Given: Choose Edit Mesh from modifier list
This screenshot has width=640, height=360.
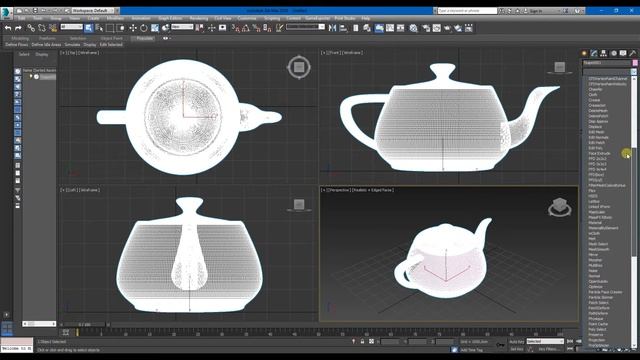Looking at the screenshot, I should point(596,132).
